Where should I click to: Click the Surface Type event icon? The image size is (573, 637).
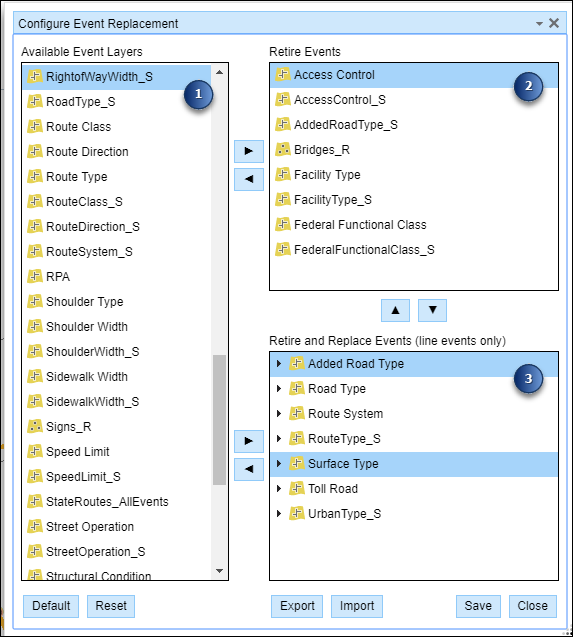coord(297,463)
